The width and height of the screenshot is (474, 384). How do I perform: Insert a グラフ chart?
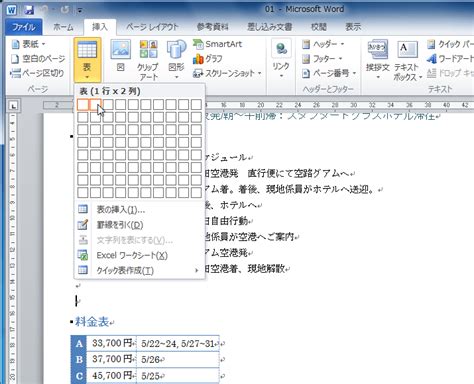(x=208, y=59)
